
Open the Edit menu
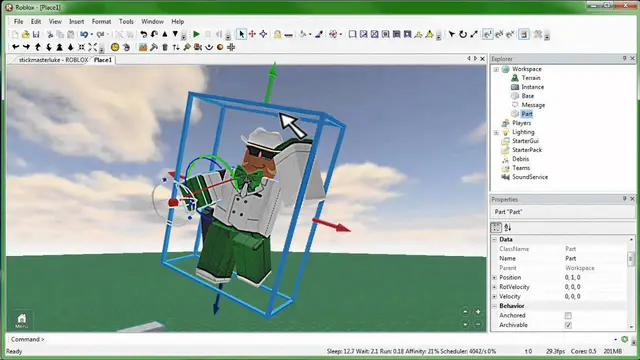click(x=36, y=21)
